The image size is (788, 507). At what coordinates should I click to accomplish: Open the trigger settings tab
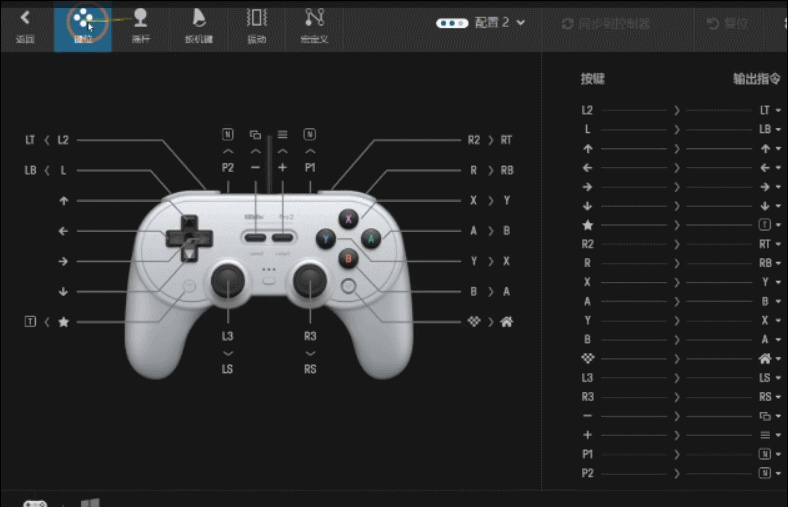[199, 27]
